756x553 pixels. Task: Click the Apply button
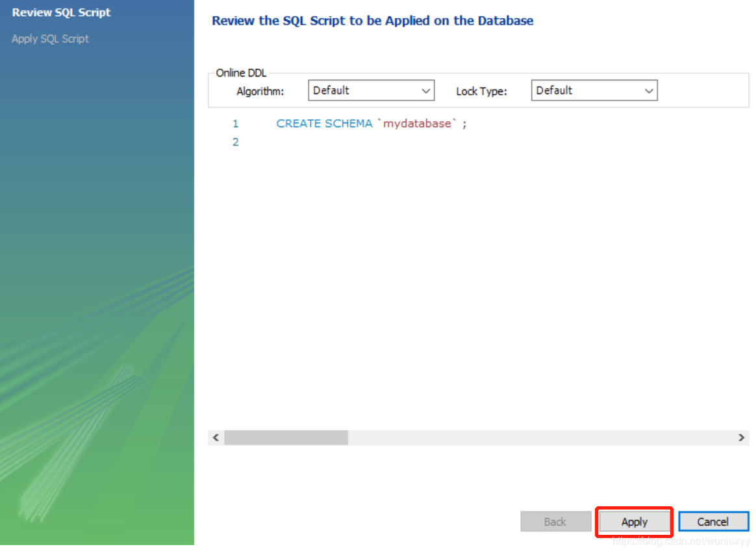coord(633,522)
